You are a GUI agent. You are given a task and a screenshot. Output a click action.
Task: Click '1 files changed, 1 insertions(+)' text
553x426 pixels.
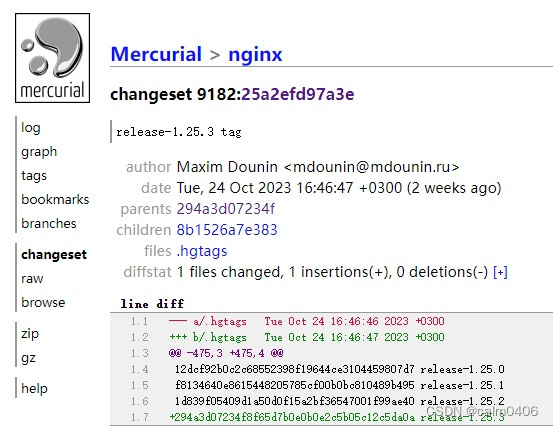coord(284,272)
